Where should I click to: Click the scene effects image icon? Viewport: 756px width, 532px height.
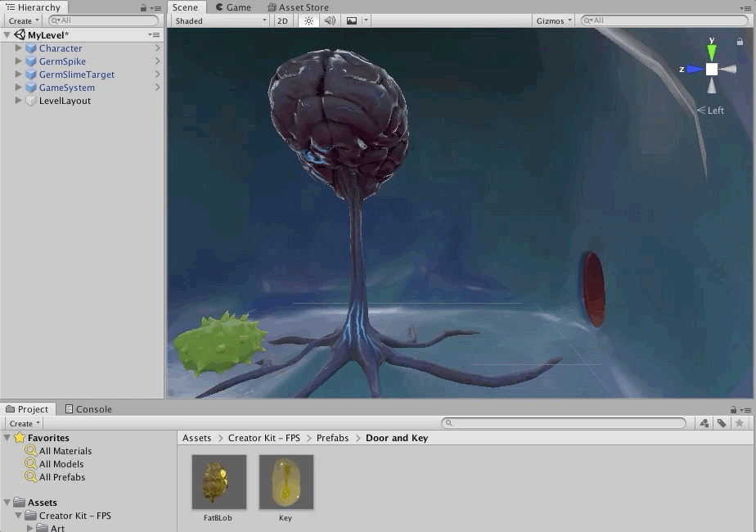(x=352, y=20)
